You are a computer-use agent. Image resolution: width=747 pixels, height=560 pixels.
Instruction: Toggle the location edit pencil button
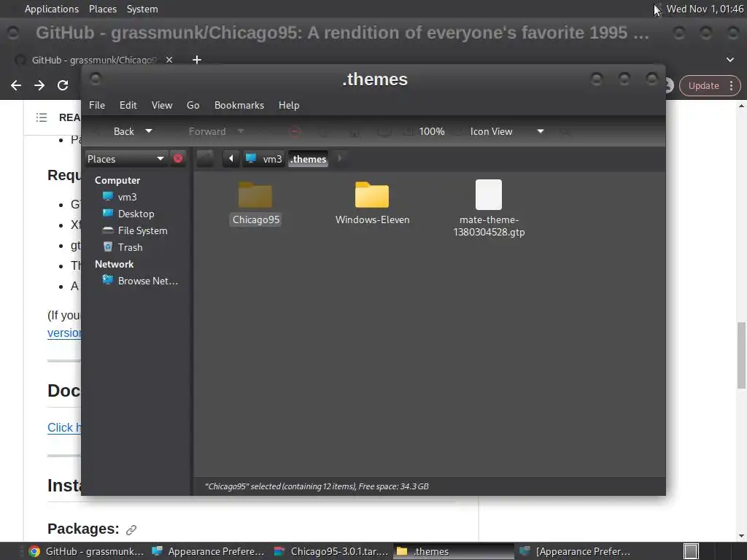pos(205,158)
